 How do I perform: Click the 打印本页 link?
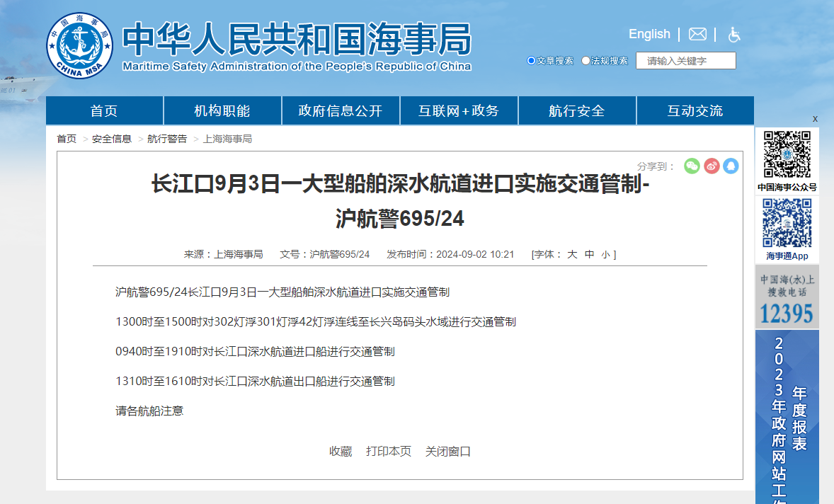[x=388, y=452]
